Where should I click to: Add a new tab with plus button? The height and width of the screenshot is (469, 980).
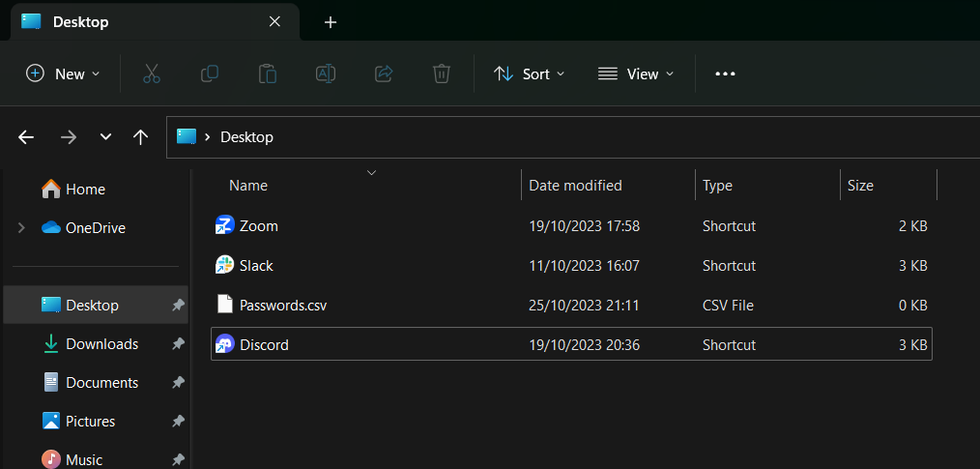[x=331, y=22]
